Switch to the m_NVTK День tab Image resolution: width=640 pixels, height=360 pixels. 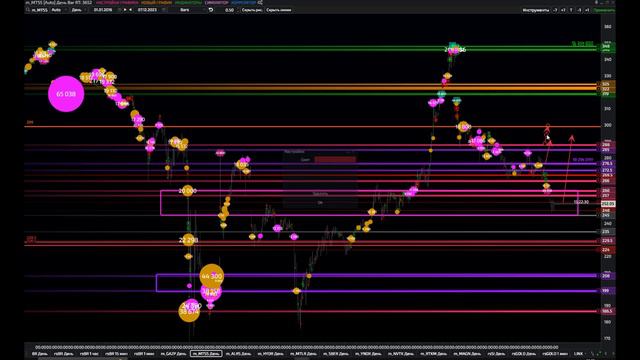(x=401, y=354)
